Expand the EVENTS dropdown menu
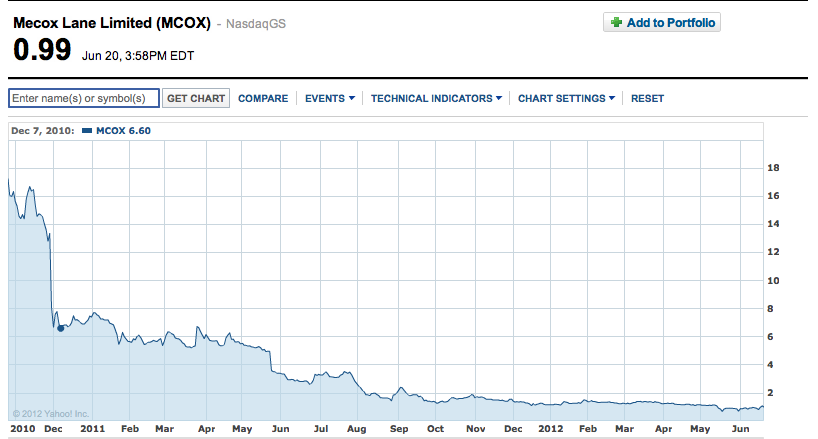 [330, 98]
